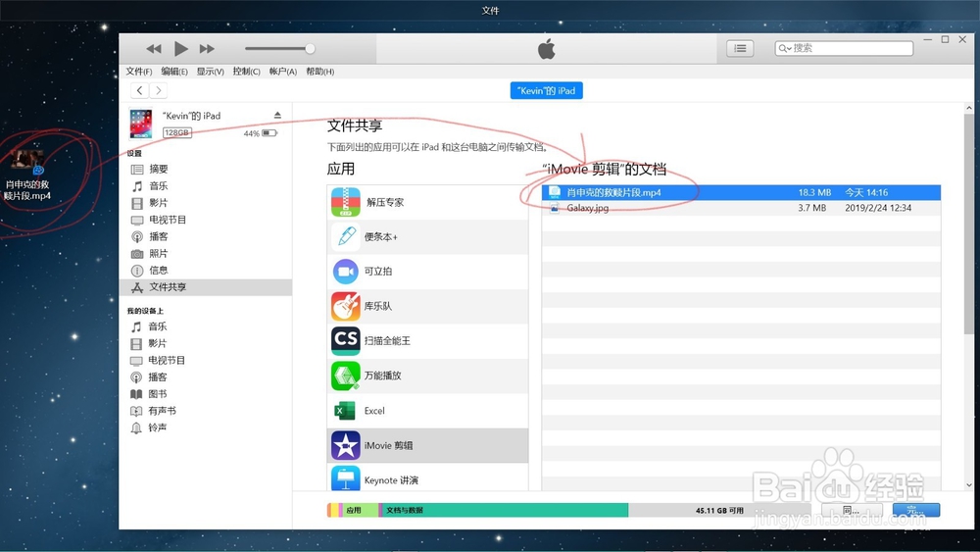Select 摘要 in the settings sidebar
This screenshot has height=552, width=980.
pyautogui.click(x=158, y=170)
